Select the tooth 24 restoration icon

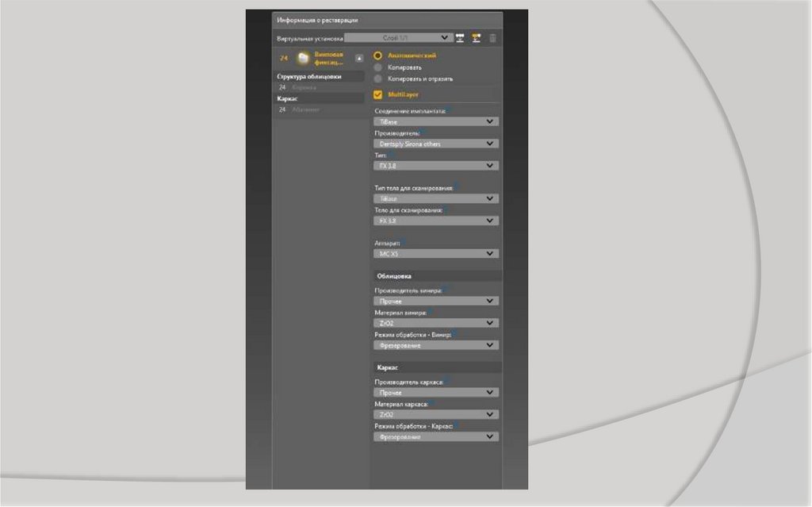coord(302,58)
